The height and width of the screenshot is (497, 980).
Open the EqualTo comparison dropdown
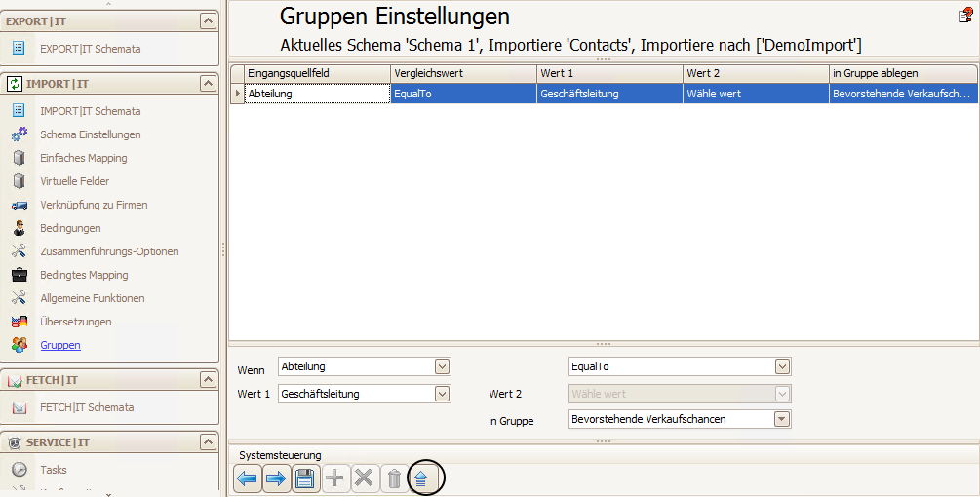tap(782, 366)
